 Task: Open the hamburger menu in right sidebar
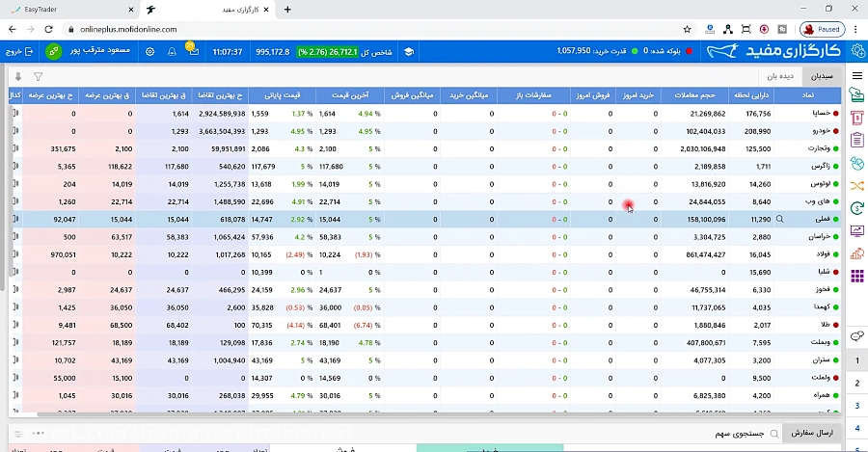click(x=857, y=76)
